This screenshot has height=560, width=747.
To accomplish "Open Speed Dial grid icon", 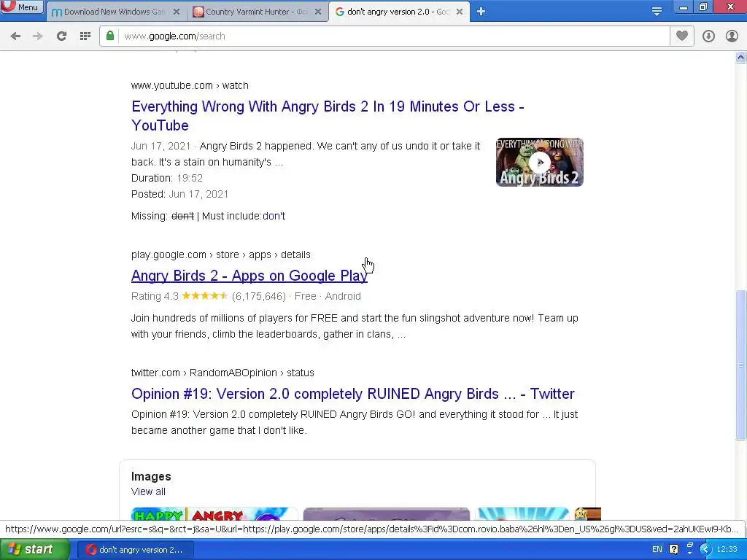I will tap(85, 36).
